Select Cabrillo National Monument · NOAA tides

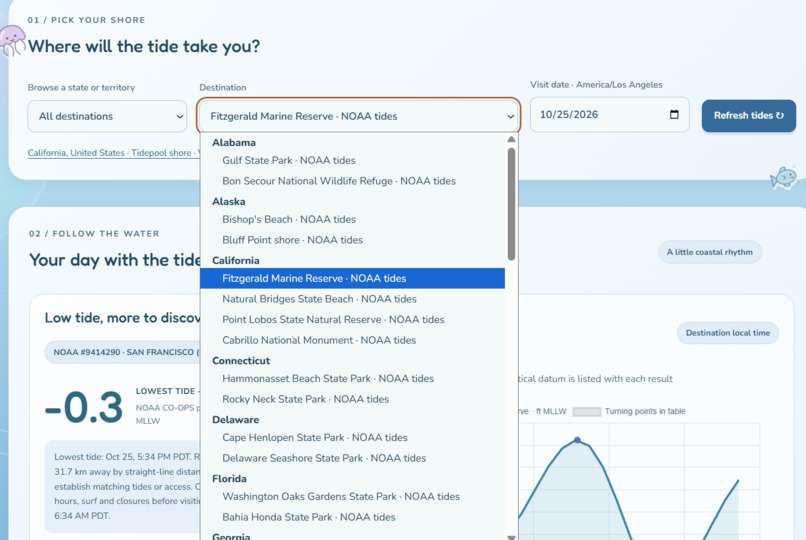[352, 340]
